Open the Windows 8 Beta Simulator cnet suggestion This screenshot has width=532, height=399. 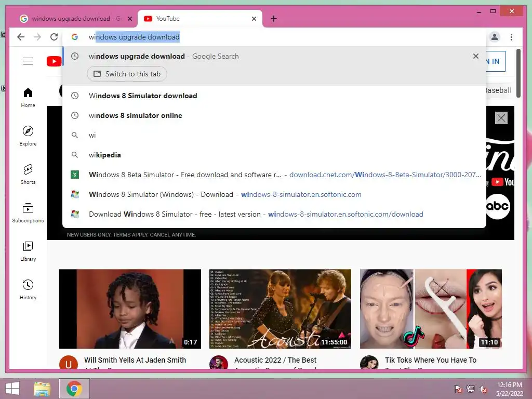pos(274,175)
